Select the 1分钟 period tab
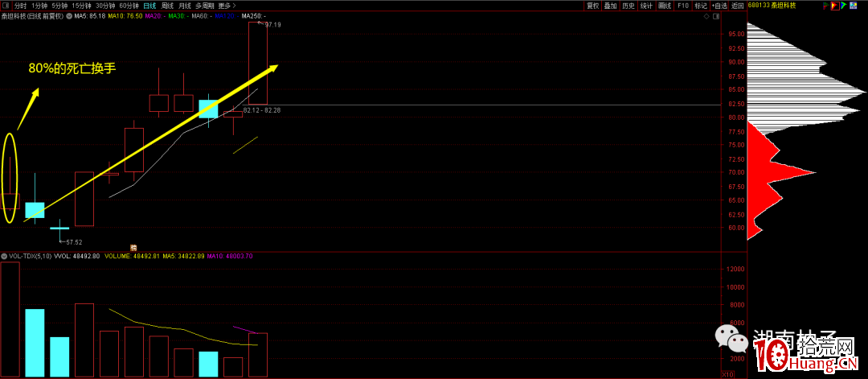The height and width of the screenshot is (379, 868). click(39, 6)
